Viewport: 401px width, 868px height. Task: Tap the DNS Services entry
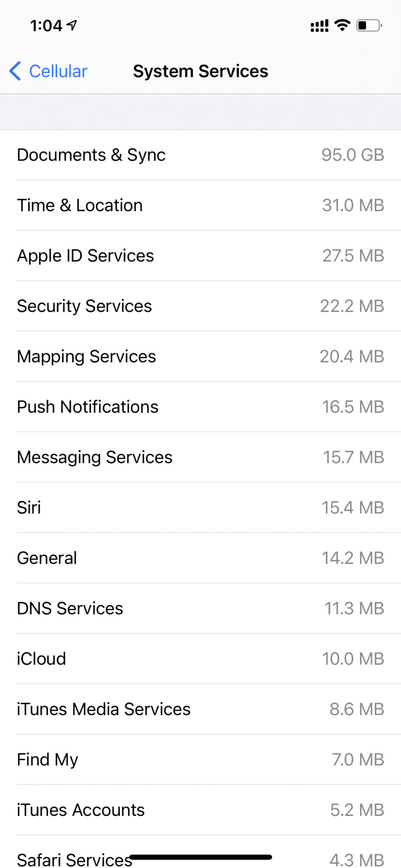click(200, 608)
